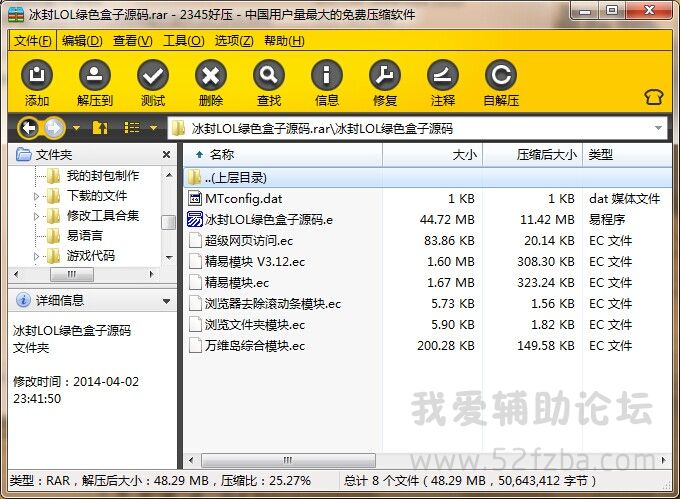Click the 详细信息 info icon

[x=23, y=300]
